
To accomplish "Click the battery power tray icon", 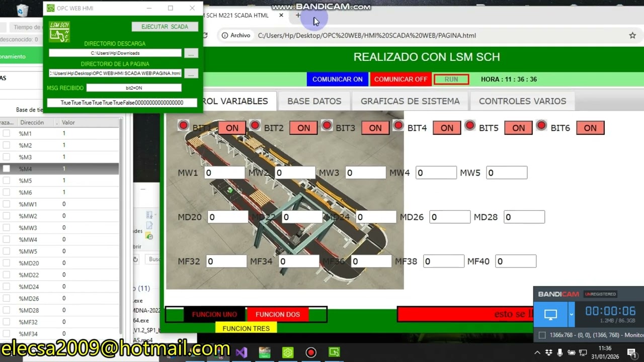I will point(571,352).
